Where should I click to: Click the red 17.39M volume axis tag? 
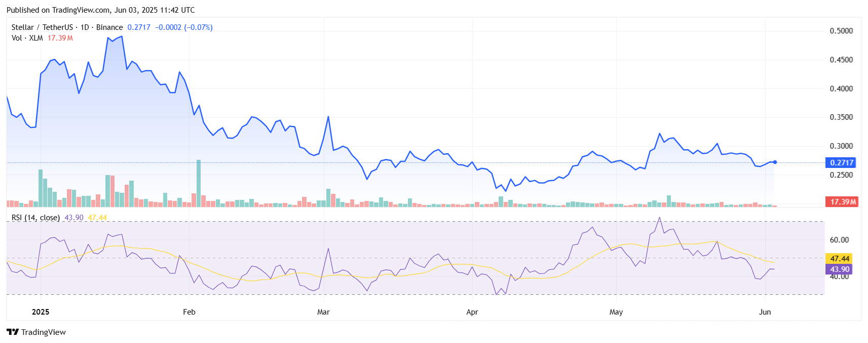(842, 202)
